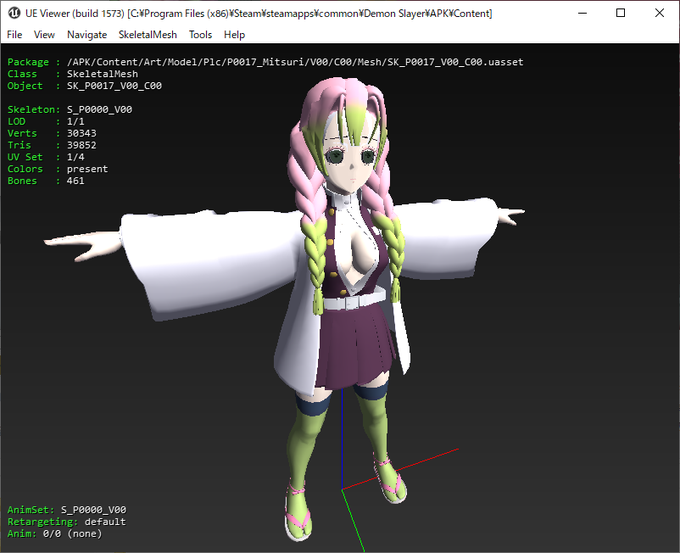The image size is (680, 553).
Task: Click the Object name SK_P0017_V00_C00
Action: (x=114, y=85)
